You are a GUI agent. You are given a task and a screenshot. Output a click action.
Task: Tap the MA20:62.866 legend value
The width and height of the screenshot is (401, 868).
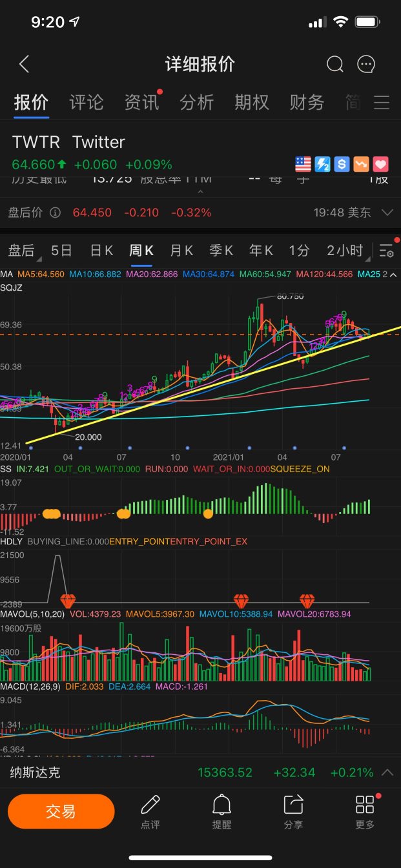tap(152, 274)
